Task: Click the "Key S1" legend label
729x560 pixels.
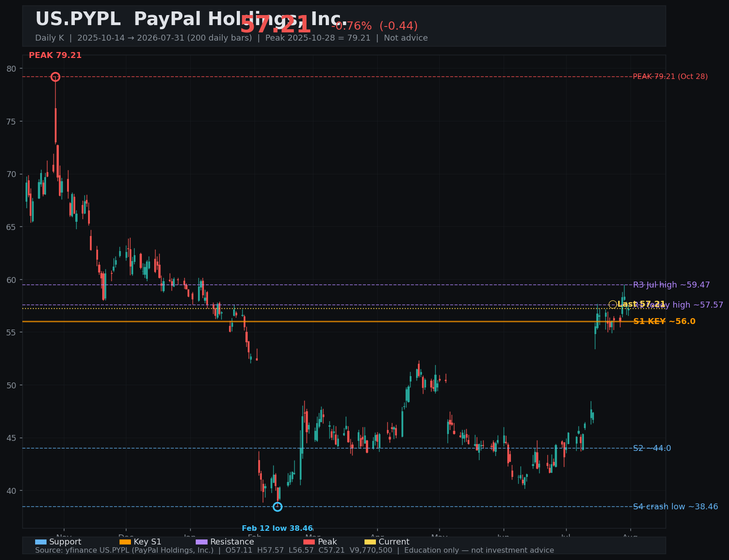Action: (147, 542)
